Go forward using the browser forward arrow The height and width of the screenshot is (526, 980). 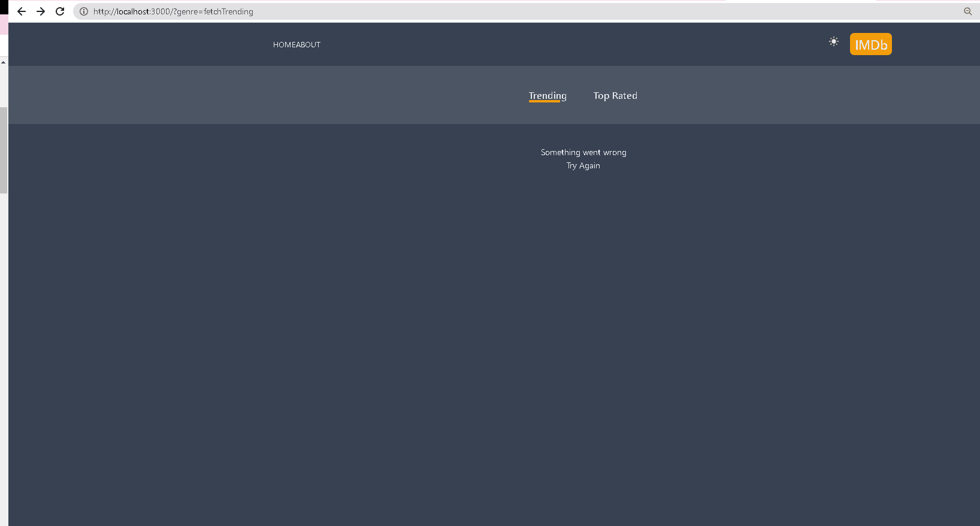(x=41, y=11)
